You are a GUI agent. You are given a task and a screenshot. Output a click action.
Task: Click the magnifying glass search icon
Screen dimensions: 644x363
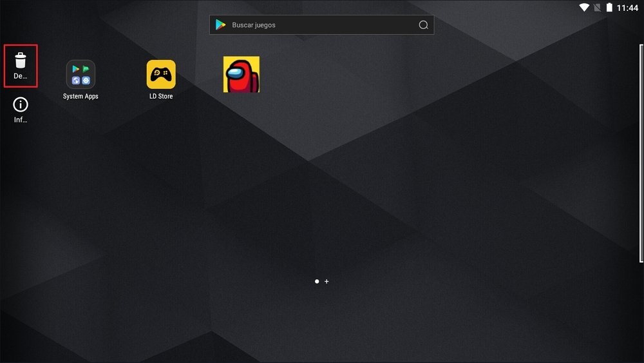(x=424, y=25)
